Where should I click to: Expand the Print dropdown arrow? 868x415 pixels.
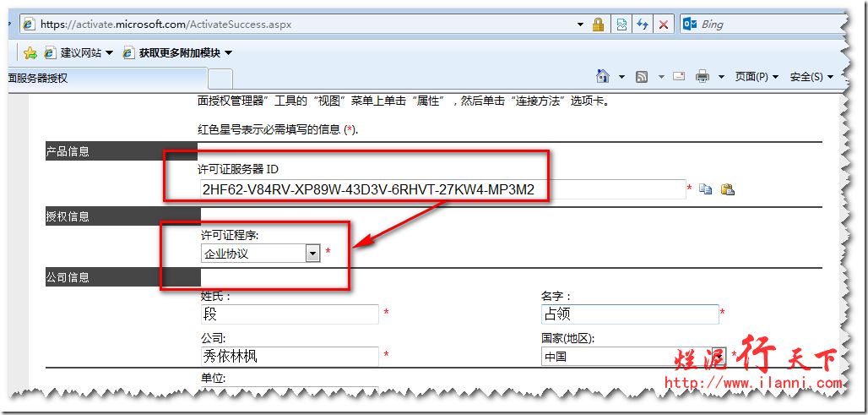tap(721, 76)
